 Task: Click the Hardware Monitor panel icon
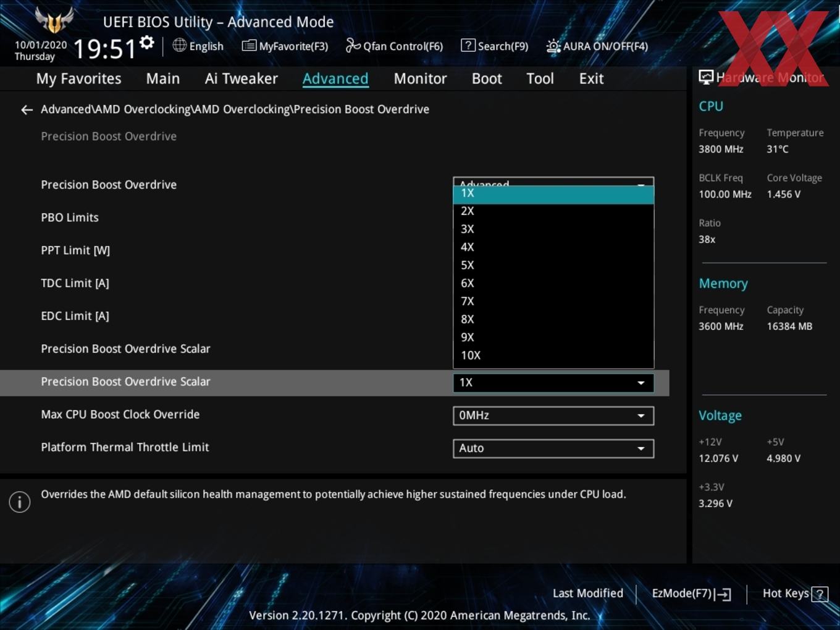pos(706,77)
